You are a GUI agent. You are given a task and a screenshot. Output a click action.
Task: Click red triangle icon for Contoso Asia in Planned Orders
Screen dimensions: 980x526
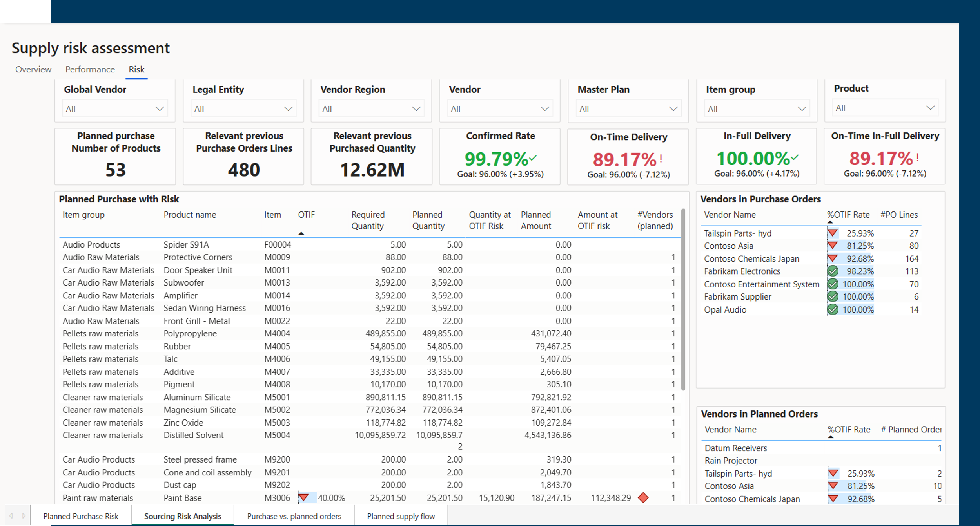[833, 486]
